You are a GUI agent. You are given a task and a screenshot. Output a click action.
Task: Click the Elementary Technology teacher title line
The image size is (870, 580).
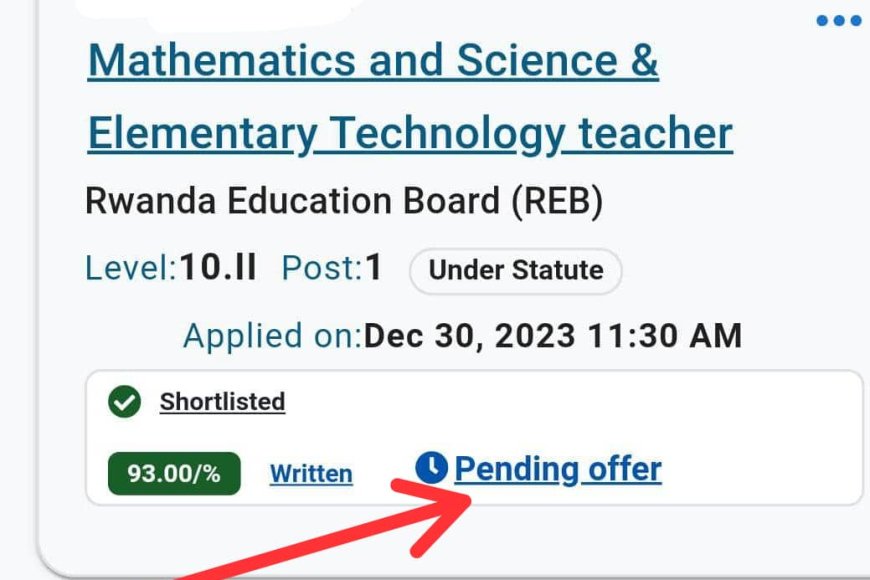coord(410,133)
